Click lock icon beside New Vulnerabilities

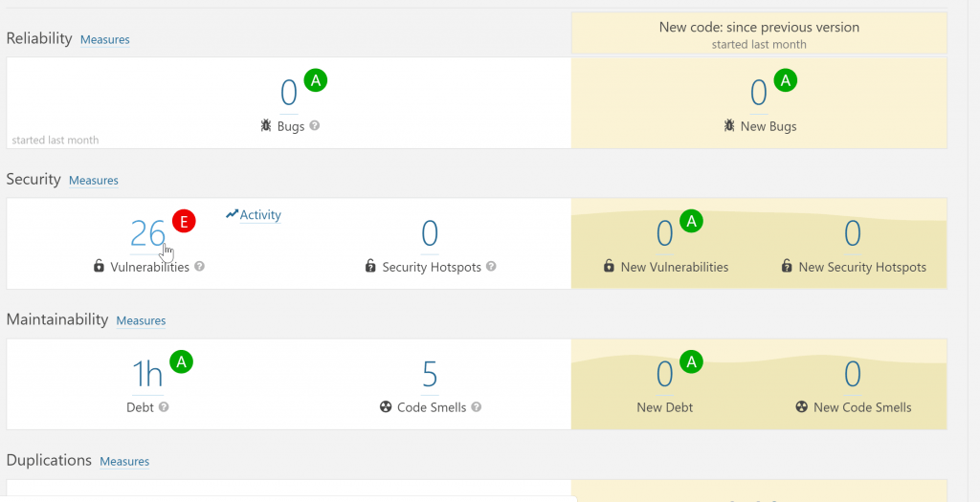[x=609, y=266]
